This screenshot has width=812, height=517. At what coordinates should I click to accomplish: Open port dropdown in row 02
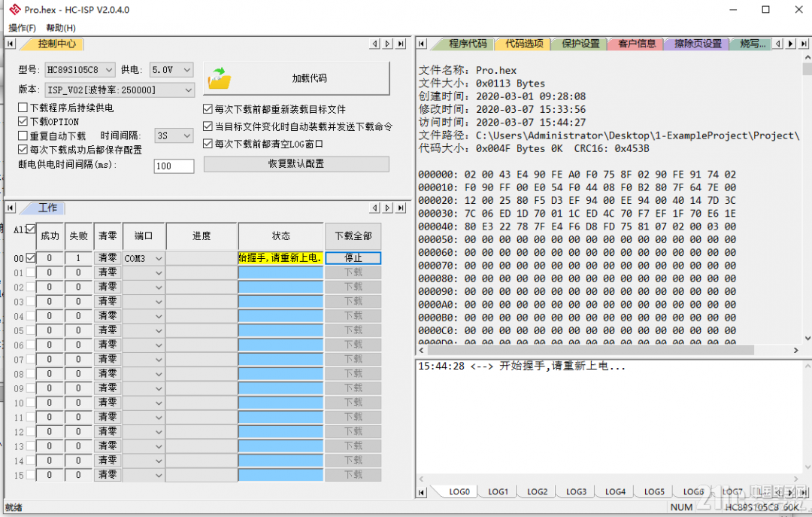click(x=144, y=287)
